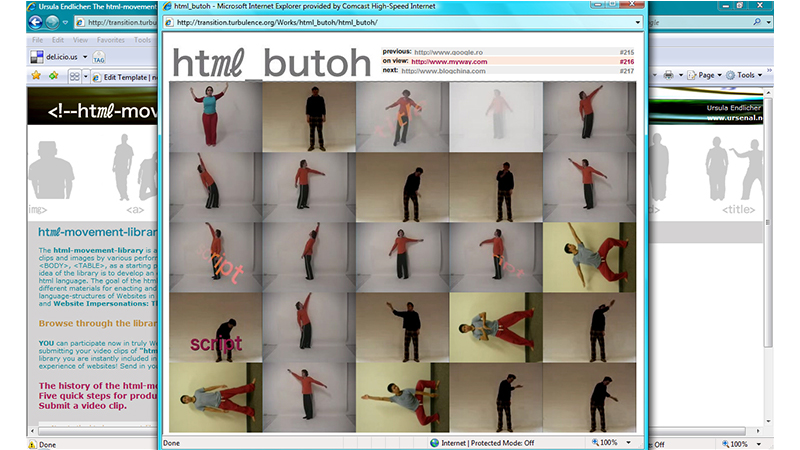This screenshot has width=800, height=450.
Task: Click the search magnifier in background window
Action: point(757,22)
